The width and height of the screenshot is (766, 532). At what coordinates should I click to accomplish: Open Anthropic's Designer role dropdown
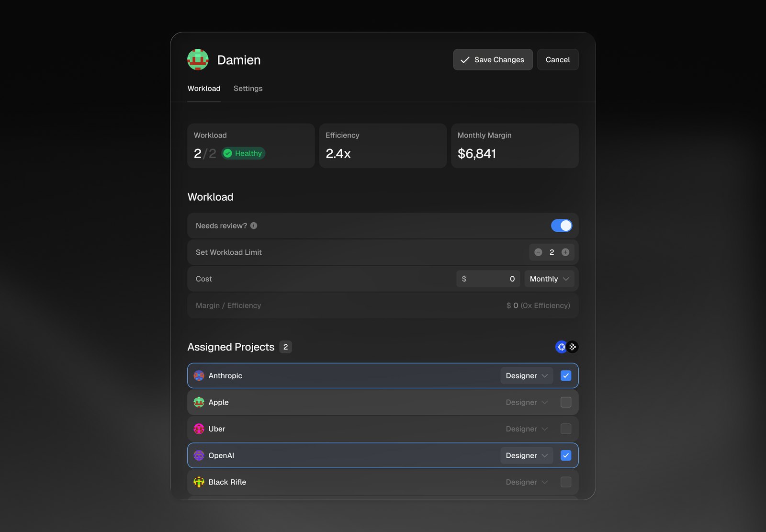pyautogui.click(x=527, y=376)
